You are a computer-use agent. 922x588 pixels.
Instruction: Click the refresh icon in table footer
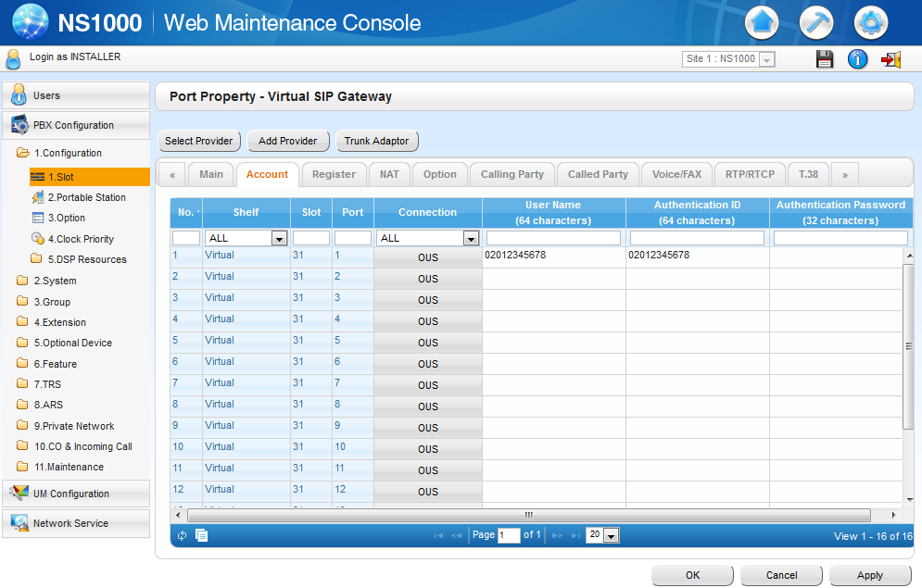click(183, 536)
